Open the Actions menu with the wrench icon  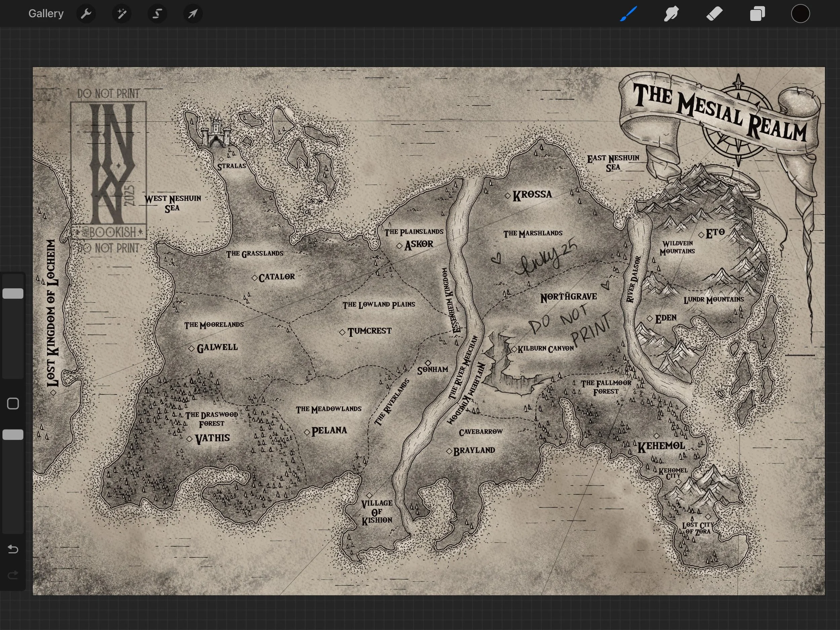[x=86, y=13]
